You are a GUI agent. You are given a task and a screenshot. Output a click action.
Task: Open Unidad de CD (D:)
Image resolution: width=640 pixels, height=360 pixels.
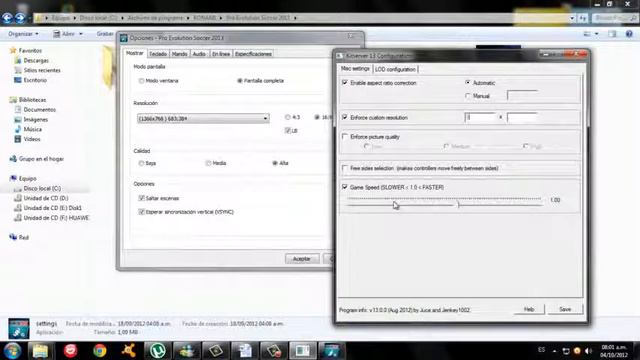click(45, 198)
